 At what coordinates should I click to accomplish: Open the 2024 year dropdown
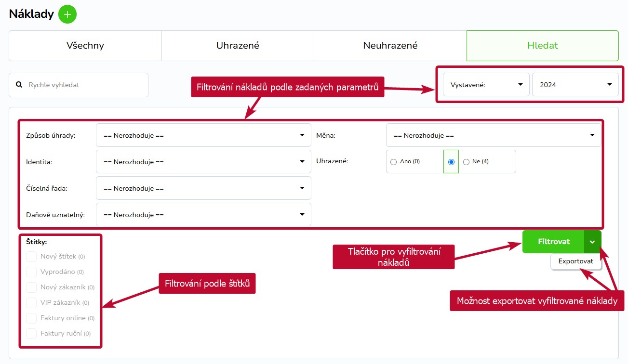575,85
